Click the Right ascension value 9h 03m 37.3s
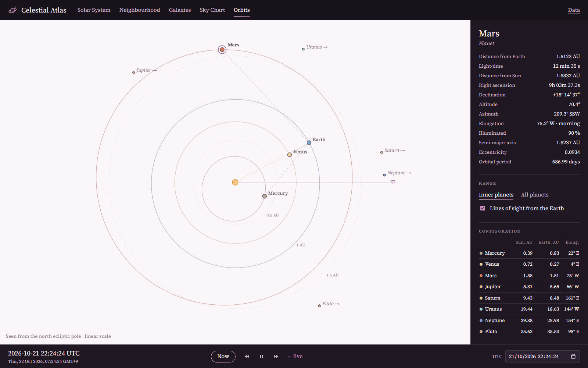This screenshot has width=588, height=368. (x=564, y=85)
